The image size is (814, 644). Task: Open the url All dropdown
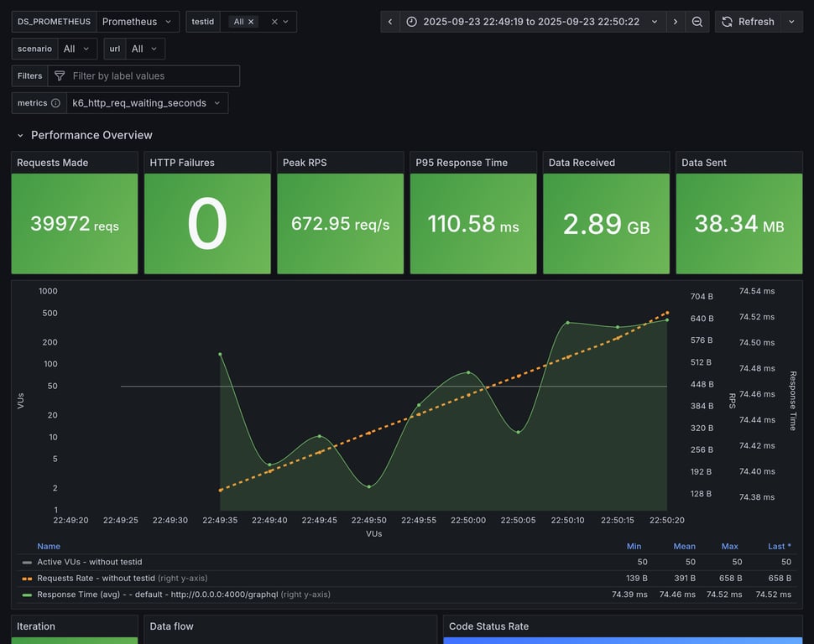[x=145, y=49]
